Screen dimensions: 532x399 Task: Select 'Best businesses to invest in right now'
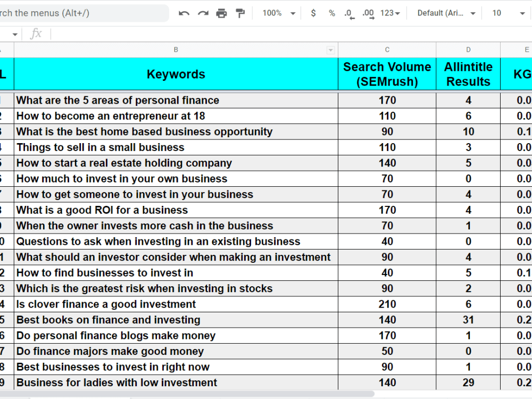pyautogui.click(x=176, y=367)
